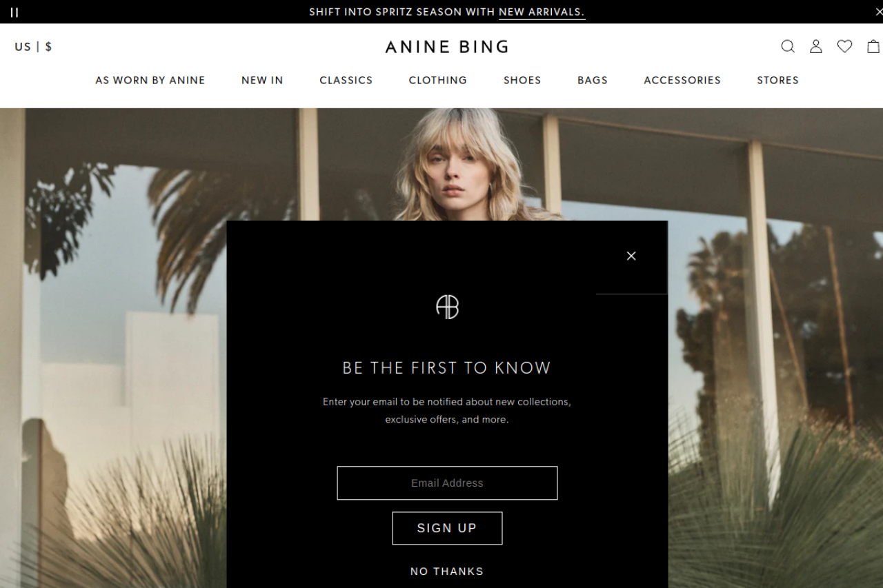Open the As Worn By Anine menu
The width and height of the screenshot is (883, 588).
click(150, 80)
